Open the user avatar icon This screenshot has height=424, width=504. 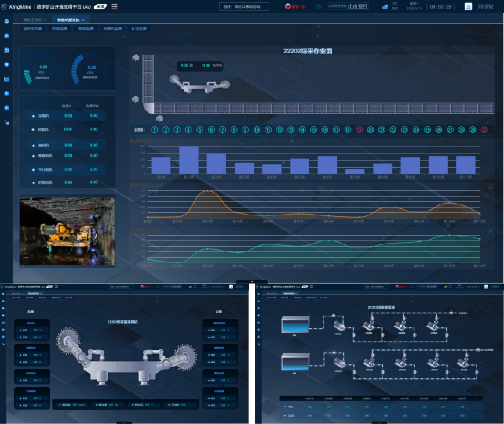click(468, 7)
